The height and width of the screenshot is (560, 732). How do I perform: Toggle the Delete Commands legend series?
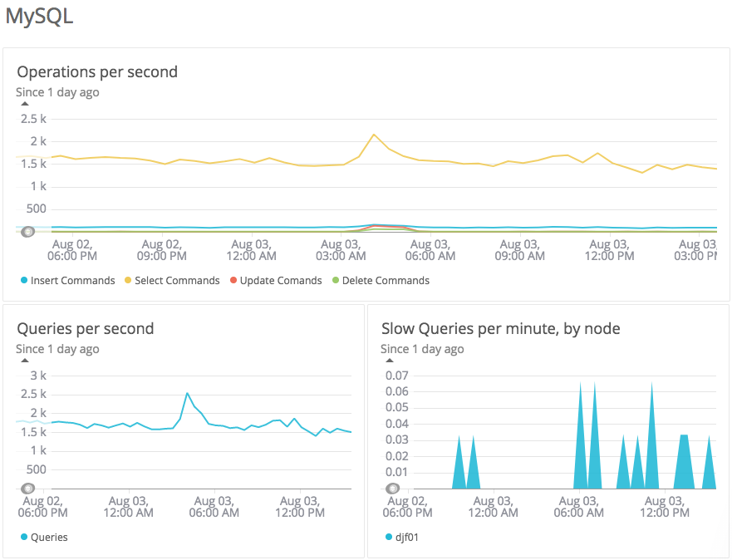coord(381,281)
